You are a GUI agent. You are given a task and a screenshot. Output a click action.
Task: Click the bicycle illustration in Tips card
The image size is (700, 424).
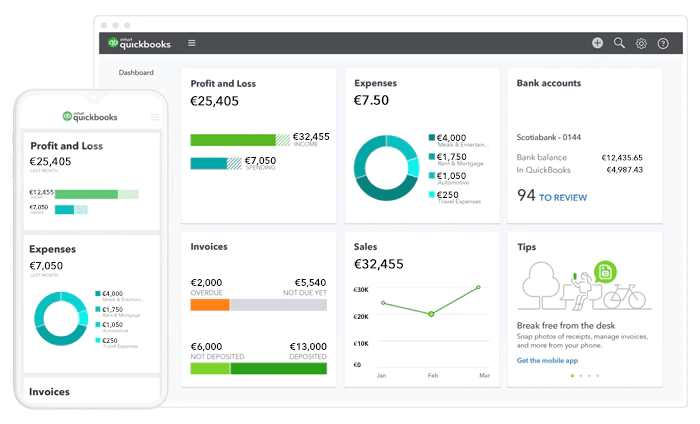[x=624, y=296]
